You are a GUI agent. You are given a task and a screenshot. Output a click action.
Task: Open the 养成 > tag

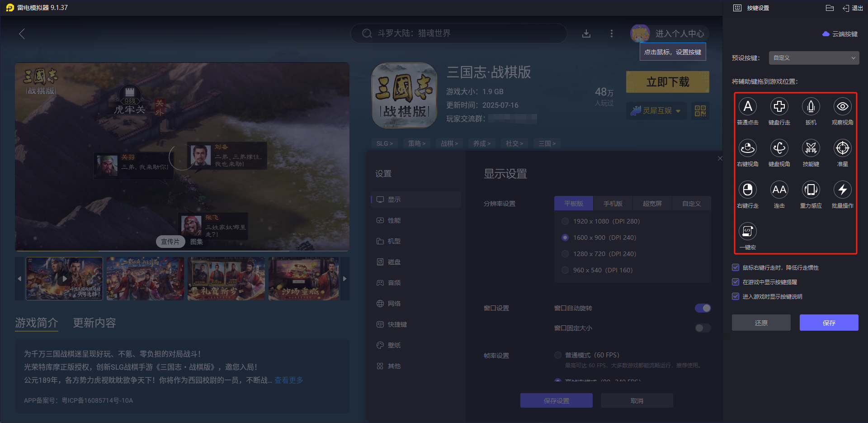click(482, 143)
